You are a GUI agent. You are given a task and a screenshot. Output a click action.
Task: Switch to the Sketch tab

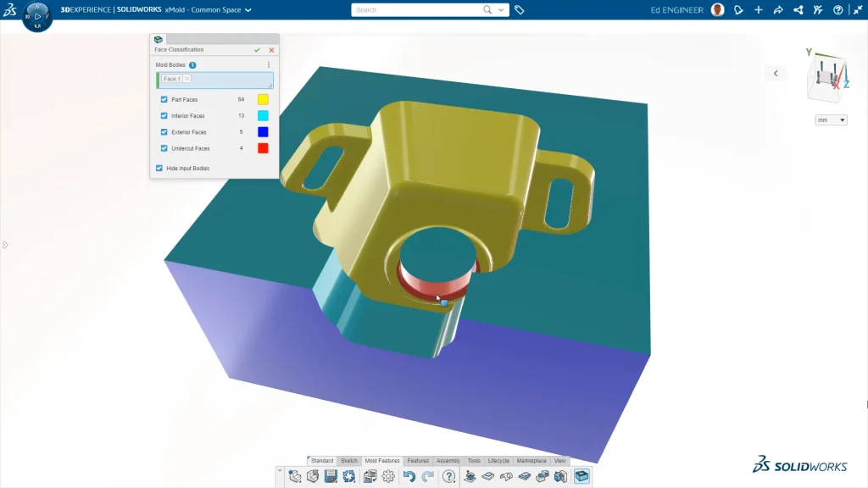(349, 461)
